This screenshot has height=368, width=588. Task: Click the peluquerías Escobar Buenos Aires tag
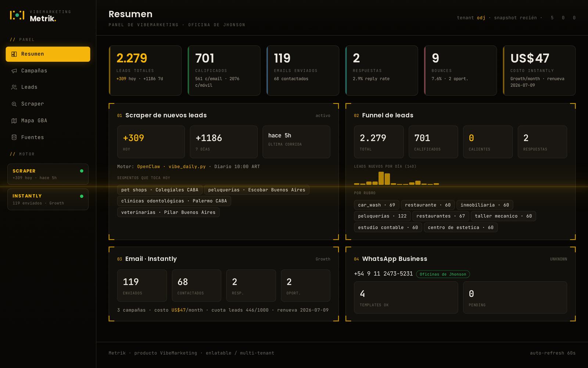tap(257, 190)
